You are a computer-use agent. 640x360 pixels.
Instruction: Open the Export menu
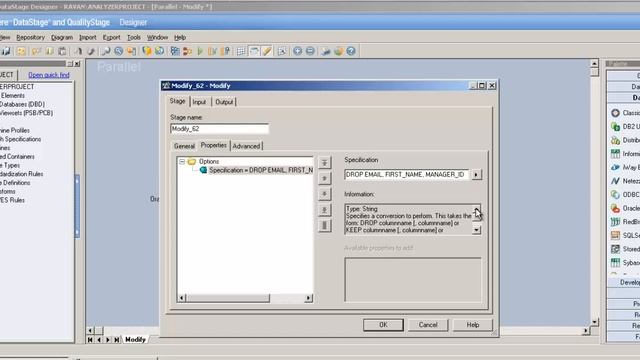111,38
